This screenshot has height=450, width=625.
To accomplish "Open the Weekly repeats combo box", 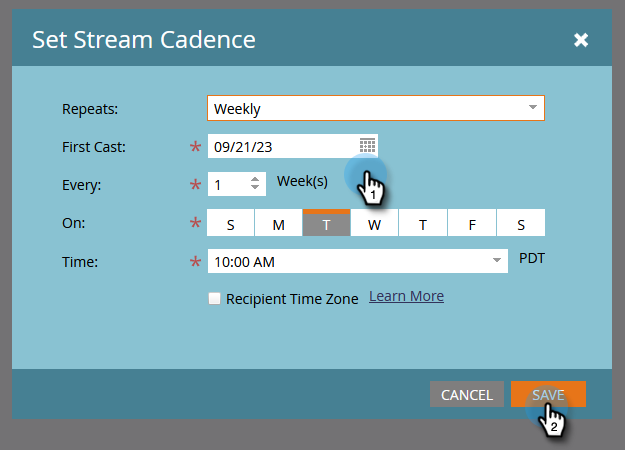I will (376, 108).
